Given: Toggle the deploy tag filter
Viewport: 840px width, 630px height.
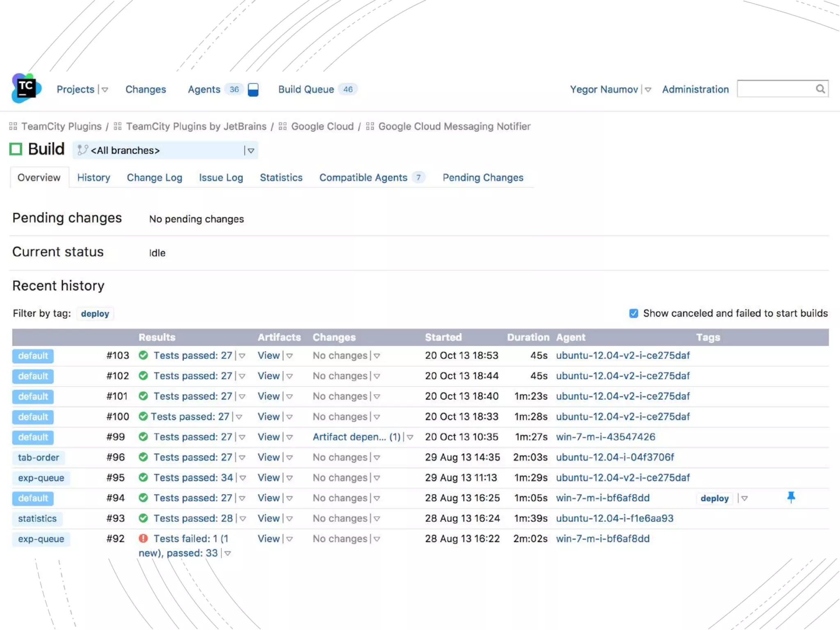Looking at the screenshot, I should click(95, 314).
